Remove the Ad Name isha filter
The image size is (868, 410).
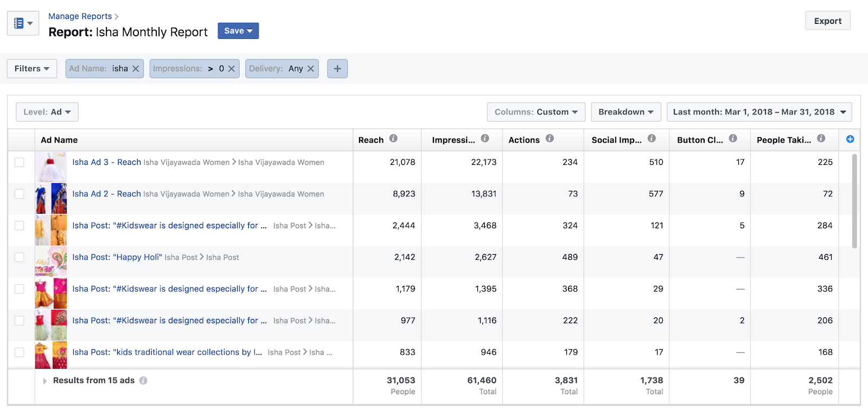[136, 69]
